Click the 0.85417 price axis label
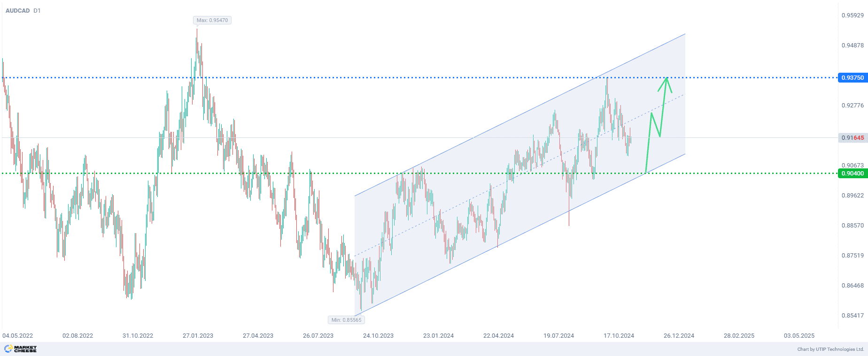 (x=852, y=316)
